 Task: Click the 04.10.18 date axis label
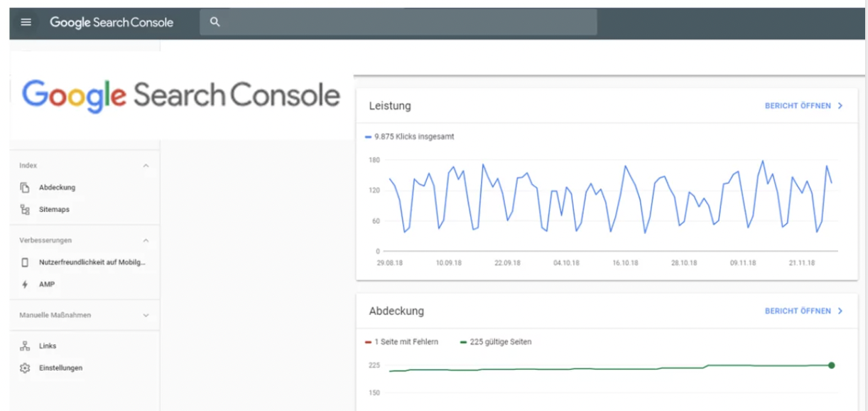[566, 263]
